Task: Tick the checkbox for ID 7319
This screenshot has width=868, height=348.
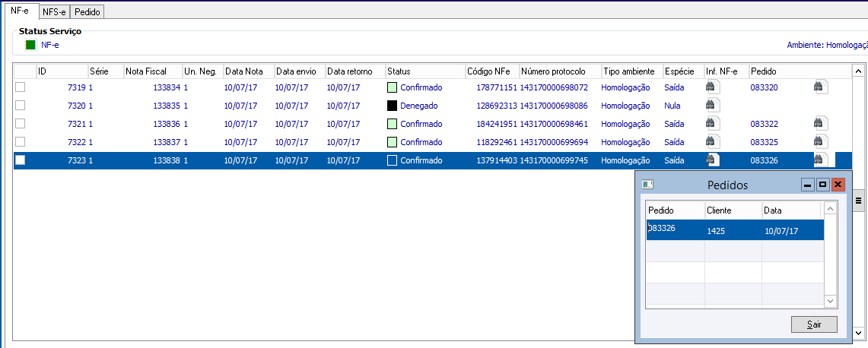Action: click(20, 87)
